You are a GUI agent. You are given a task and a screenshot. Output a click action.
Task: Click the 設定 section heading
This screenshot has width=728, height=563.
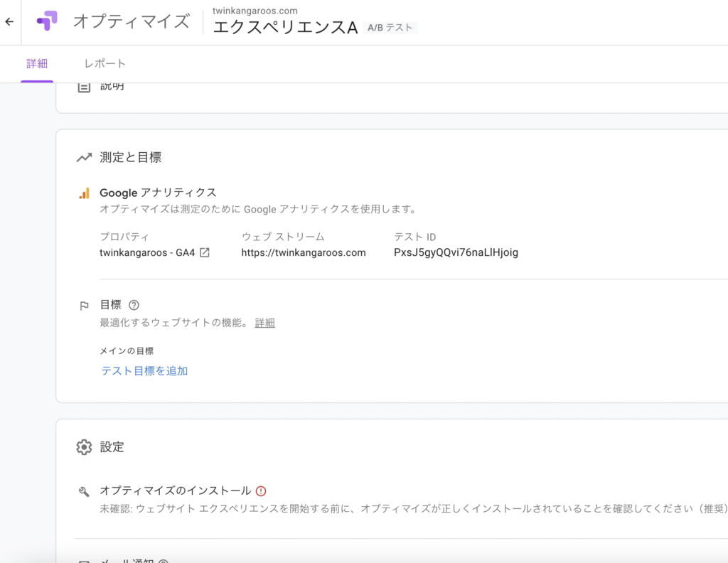(112, 447)
